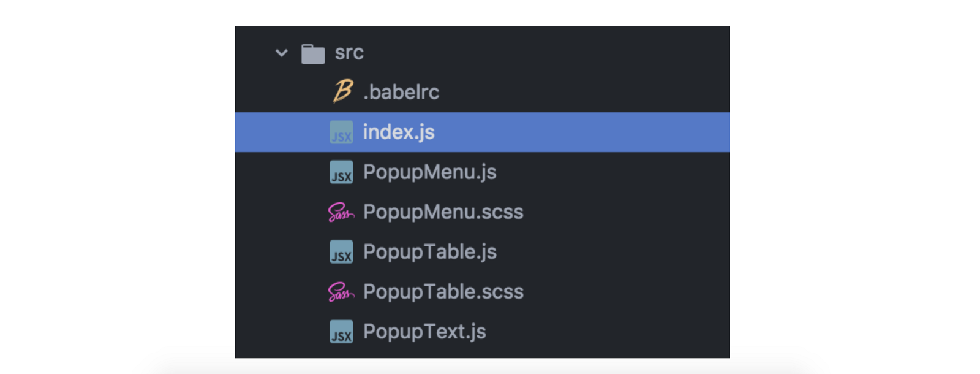Click the JSX icon for PopupText.js
980x374 pixels.
click(x=341, y=332)
